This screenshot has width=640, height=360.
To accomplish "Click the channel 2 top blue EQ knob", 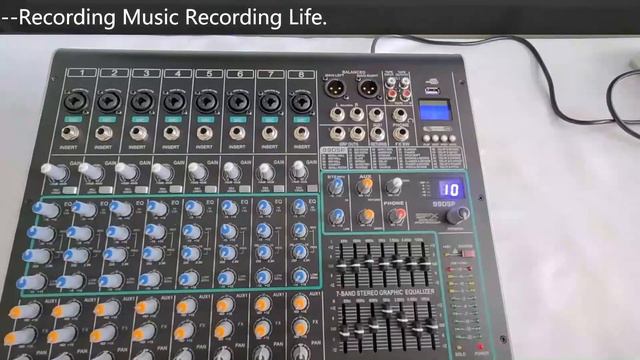I will [84, 209].
